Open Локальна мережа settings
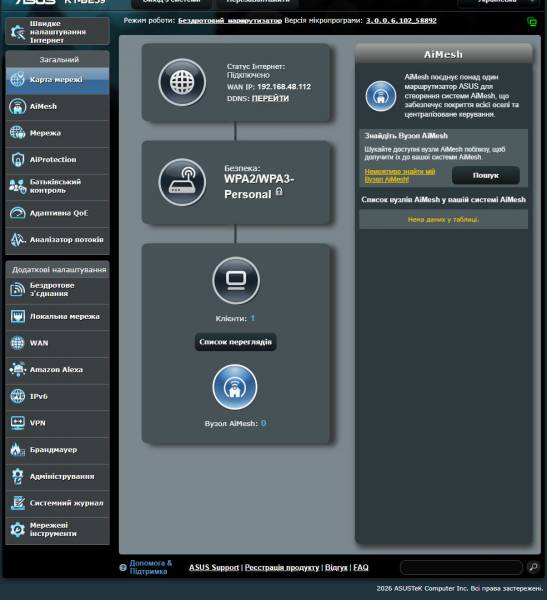Screen dimensions: 547x600 click(x=58, y=316)
